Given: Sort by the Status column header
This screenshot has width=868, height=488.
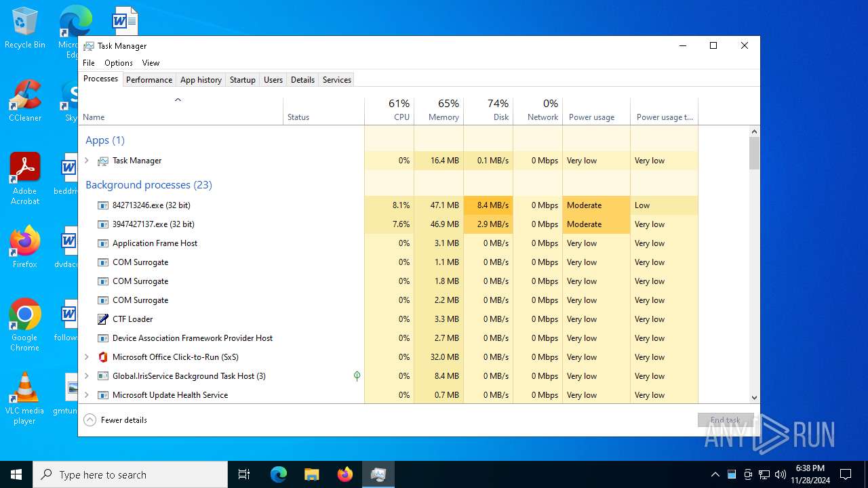Looking at the screenshot, I should point(323,111).
